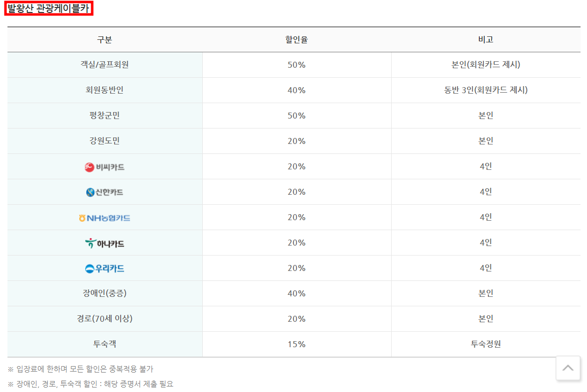Click the 투숙객 15% discount cell

click(296, 344)
